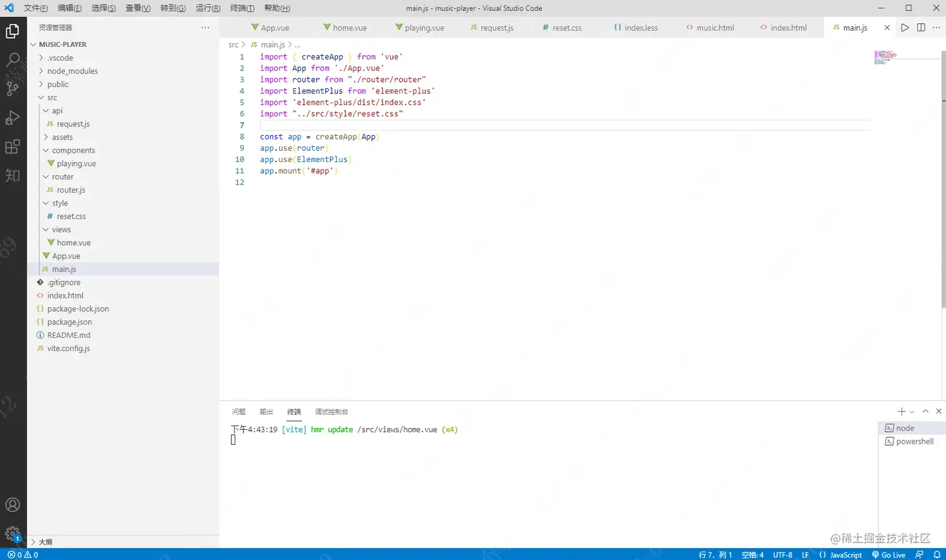
Task: Show errors and warnings from status bar
Action: [23, 554]
